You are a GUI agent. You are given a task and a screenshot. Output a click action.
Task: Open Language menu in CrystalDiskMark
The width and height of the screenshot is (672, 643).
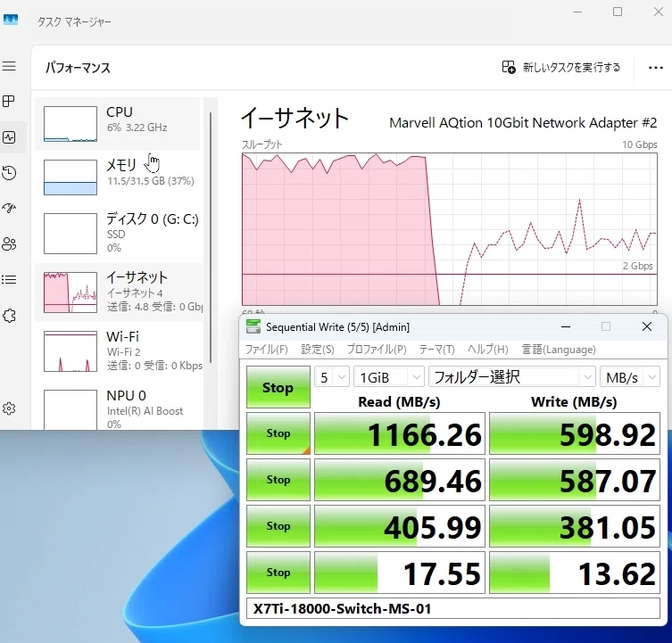559,350
